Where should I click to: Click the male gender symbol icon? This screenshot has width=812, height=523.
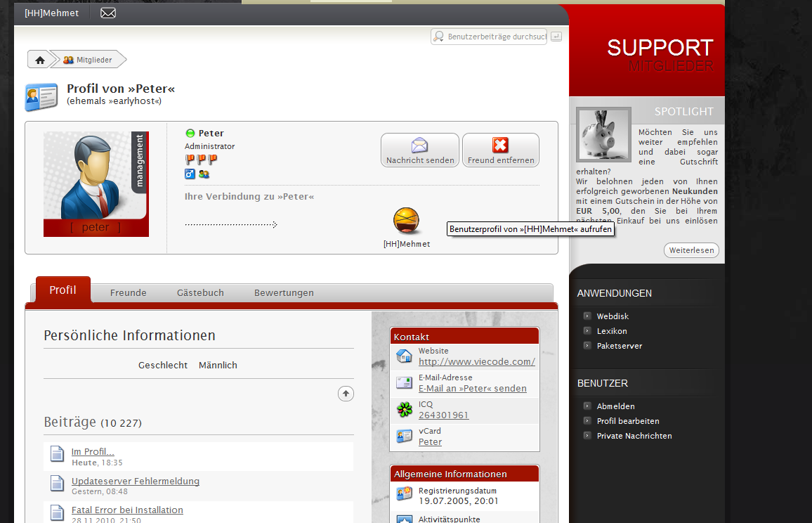point(190,174)
